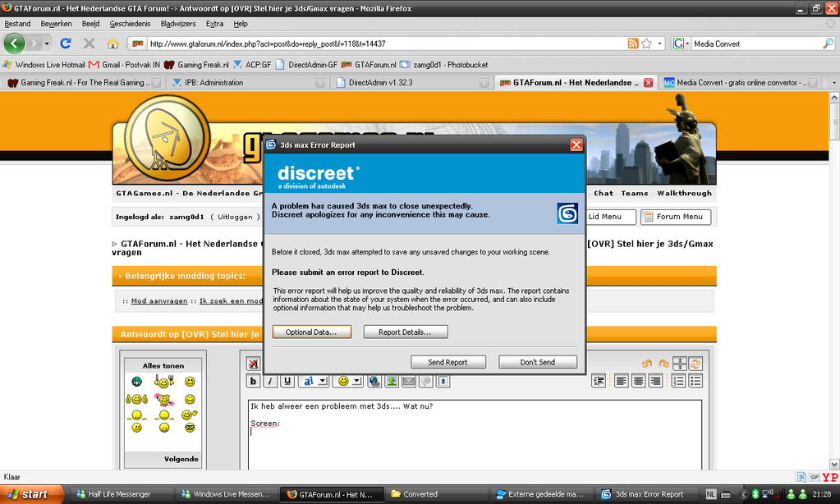Align text right in post editor
The height and width of the screenshot is (504, 840).
655,381
